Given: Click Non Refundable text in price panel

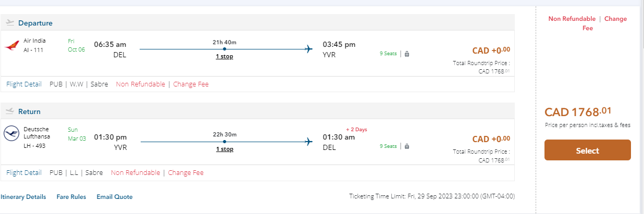Looking at the screenshot, I should [x=572, y=19].
